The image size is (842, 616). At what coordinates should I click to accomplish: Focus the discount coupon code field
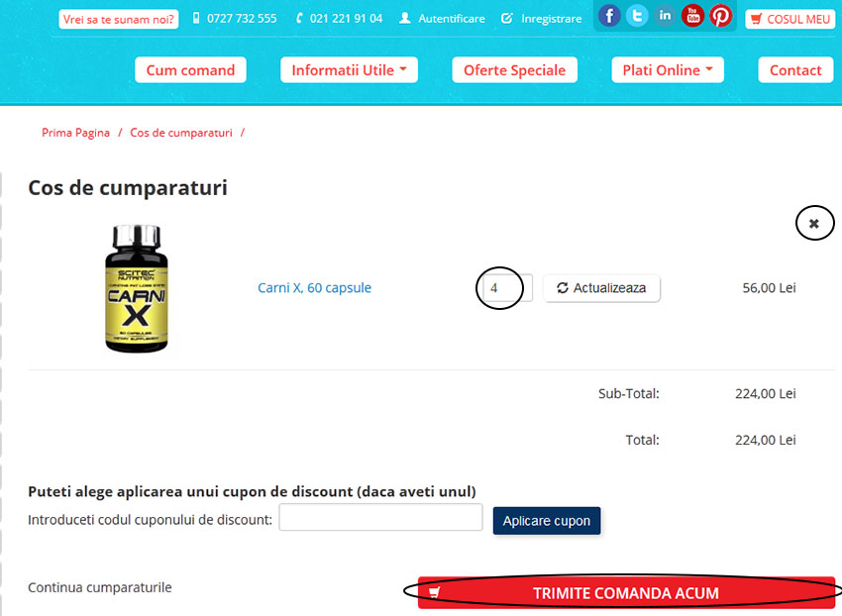point(380,517)
